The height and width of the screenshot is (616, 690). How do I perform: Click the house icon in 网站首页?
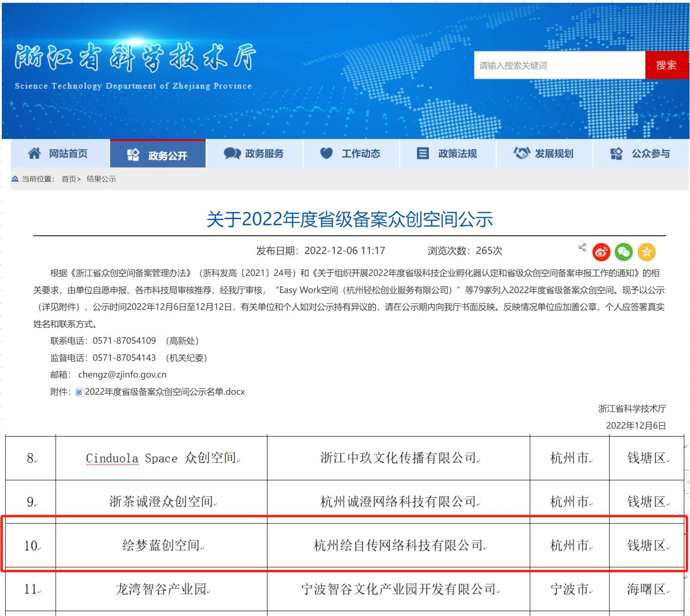[35, 153]
